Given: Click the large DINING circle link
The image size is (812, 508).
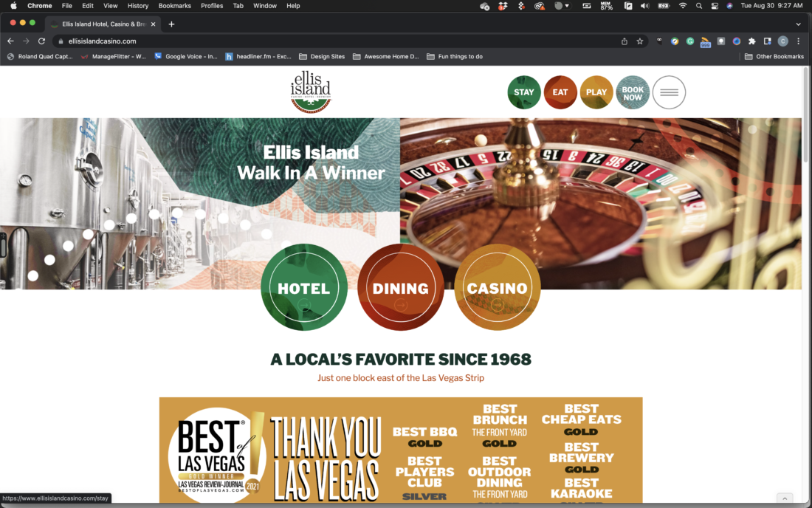Looking at the screenshot, I should 401,288.
